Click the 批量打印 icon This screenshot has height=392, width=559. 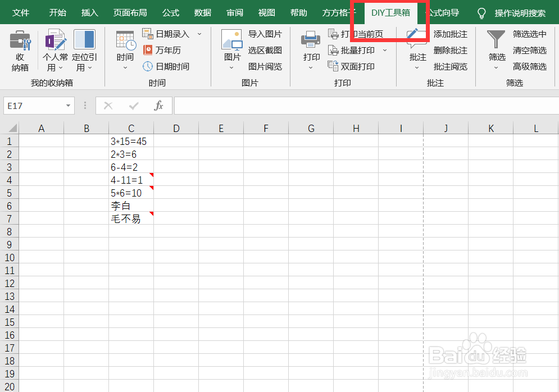(x=333, y=50)
